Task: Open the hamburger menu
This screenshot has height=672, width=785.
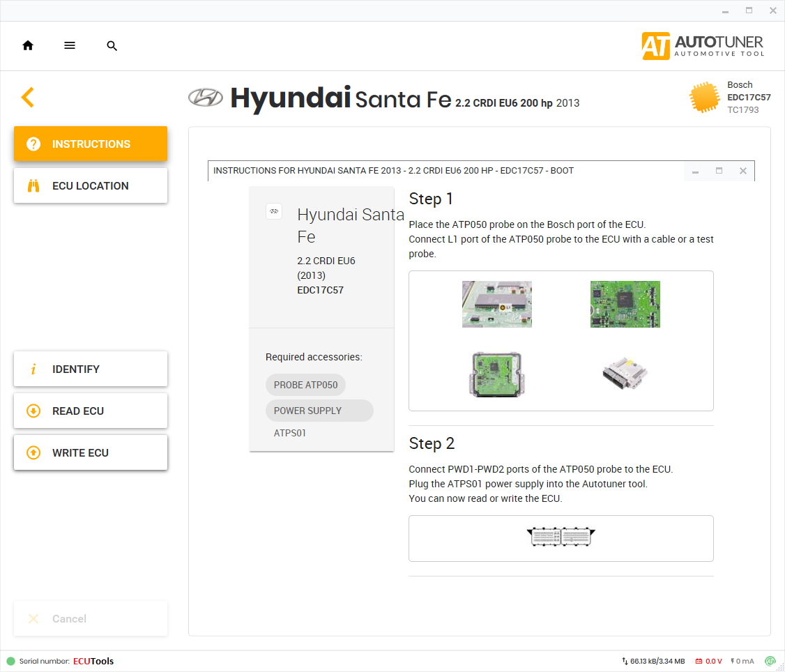Action: 70,45
